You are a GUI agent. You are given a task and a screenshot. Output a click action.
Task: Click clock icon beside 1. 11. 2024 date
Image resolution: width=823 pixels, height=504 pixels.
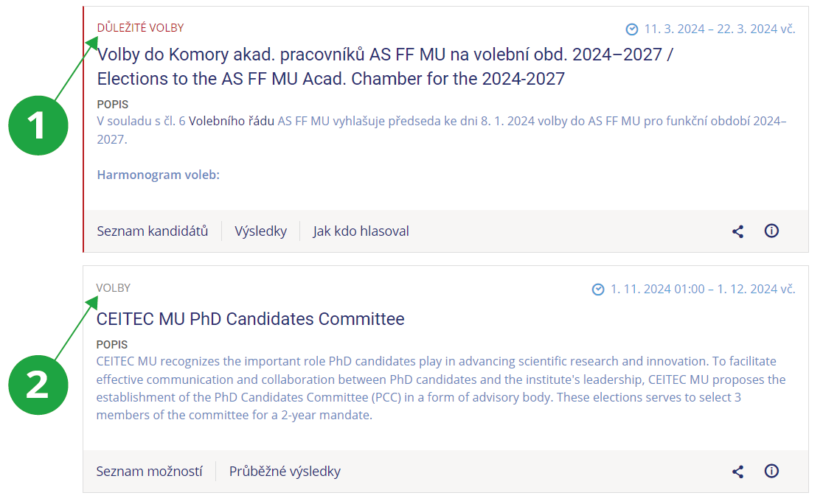pyautogui.click(x=598, y=290)
